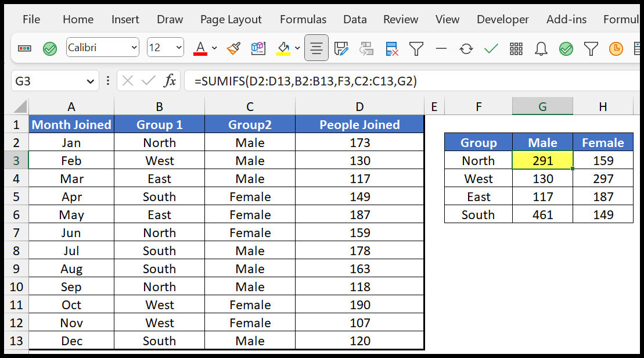Select cell with value 173
Viewport: 644px width, 358px height.
(x=359, y=142)
